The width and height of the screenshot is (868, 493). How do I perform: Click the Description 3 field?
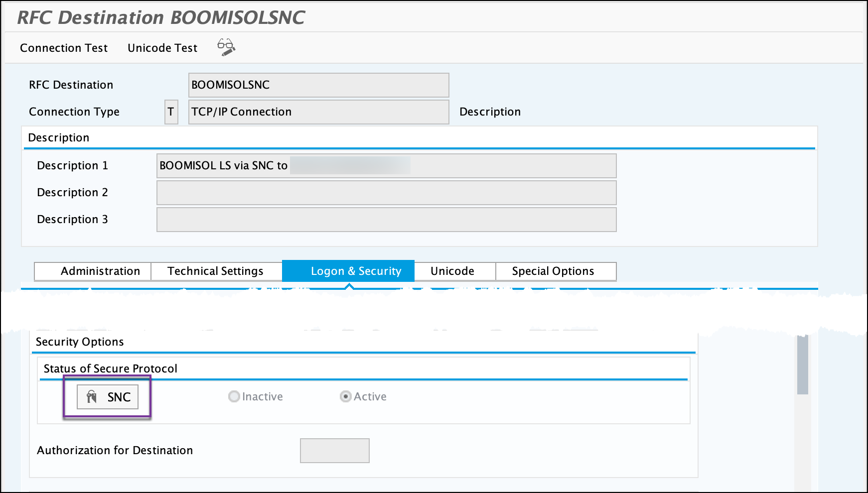point(386,219)
